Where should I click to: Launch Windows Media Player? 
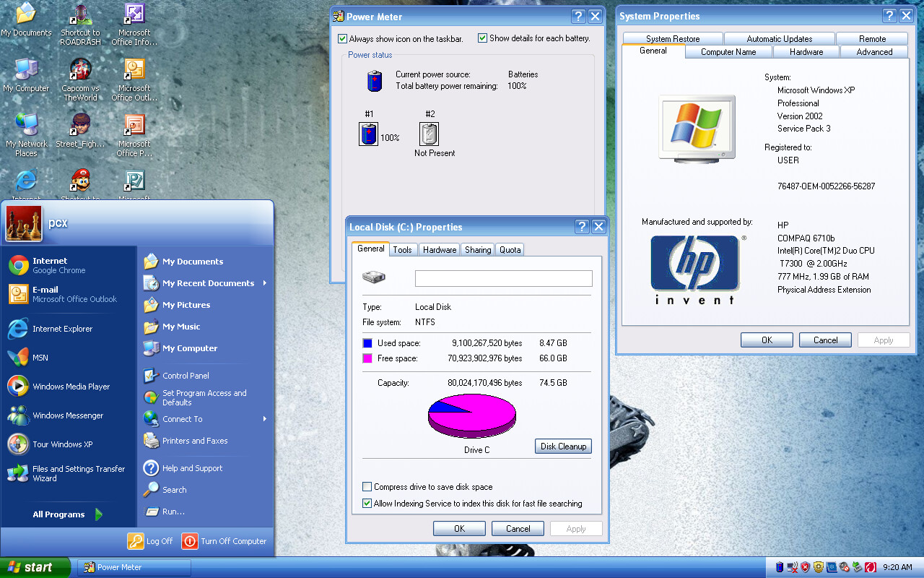click(69, 387)
